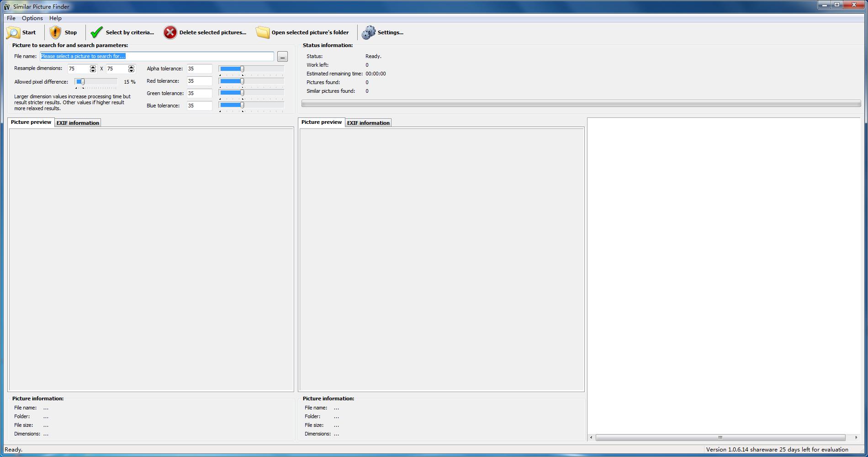This screenshot has height=457, width=868.
Task: Click the browse button next to file name field
Action: tap(282, 56)
